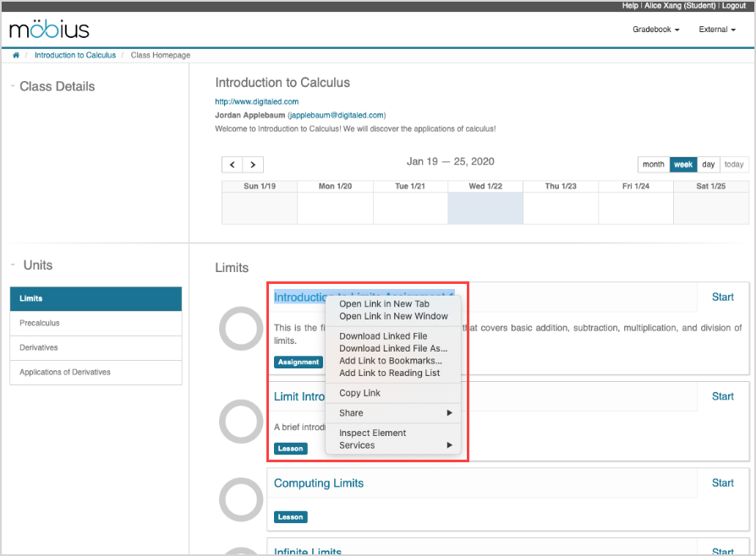Choose Inspect Element in context menu

372,433
